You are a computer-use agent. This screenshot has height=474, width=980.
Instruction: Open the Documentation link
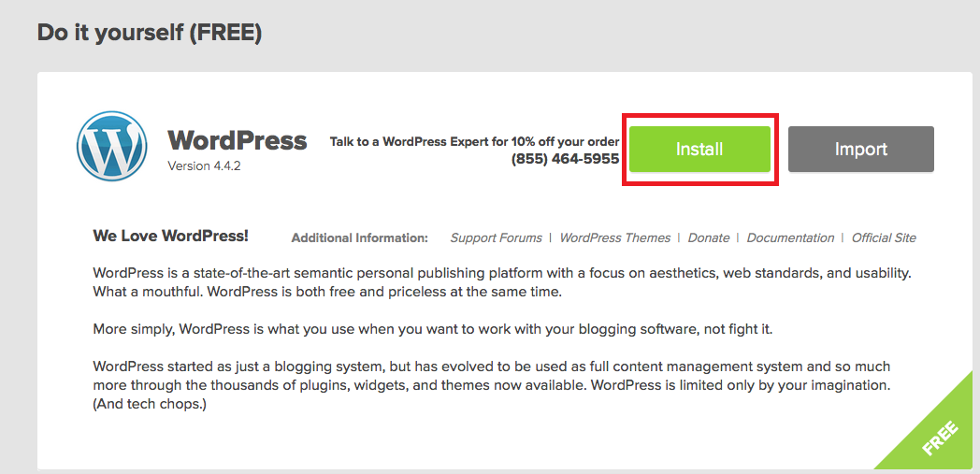click(790, 238)
